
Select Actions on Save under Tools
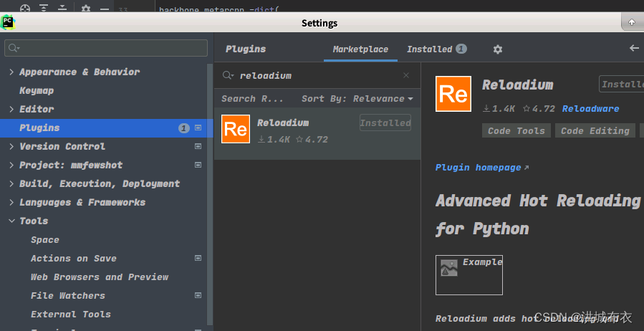74,259
